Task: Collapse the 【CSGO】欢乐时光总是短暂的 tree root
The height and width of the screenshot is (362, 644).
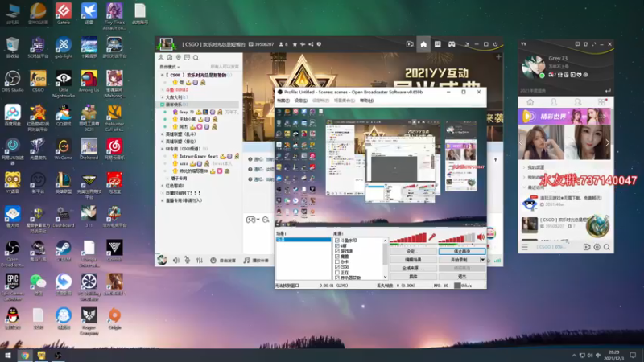Action: pyautogui.click(x=163, y=75)
